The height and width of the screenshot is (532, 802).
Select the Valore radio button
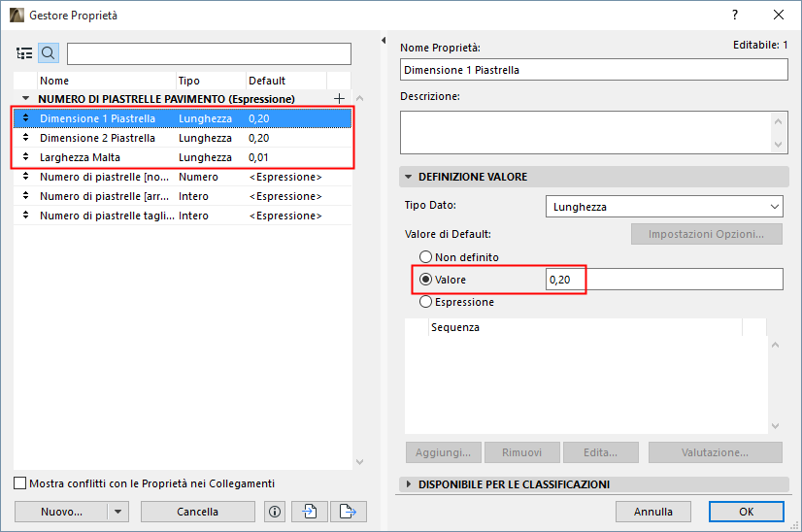pyautogui.click(x=425, y=280)
